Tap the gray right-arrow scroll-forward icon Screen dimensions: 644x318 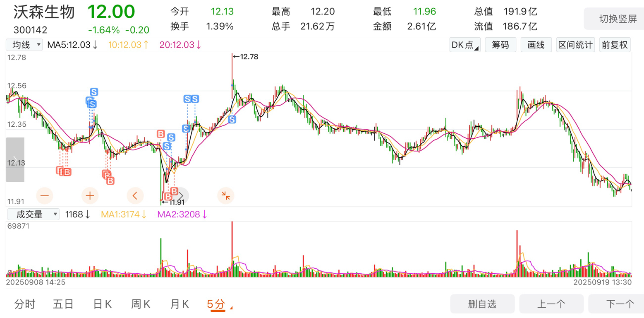pos(181,195)
